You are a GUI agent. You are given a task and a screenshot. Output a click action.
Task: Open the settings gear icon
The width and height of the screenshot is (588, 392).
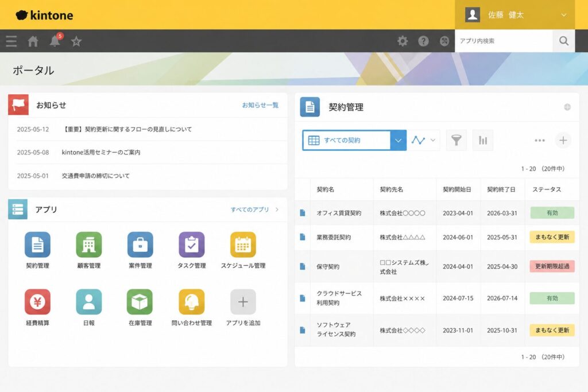tap(403, 41)
